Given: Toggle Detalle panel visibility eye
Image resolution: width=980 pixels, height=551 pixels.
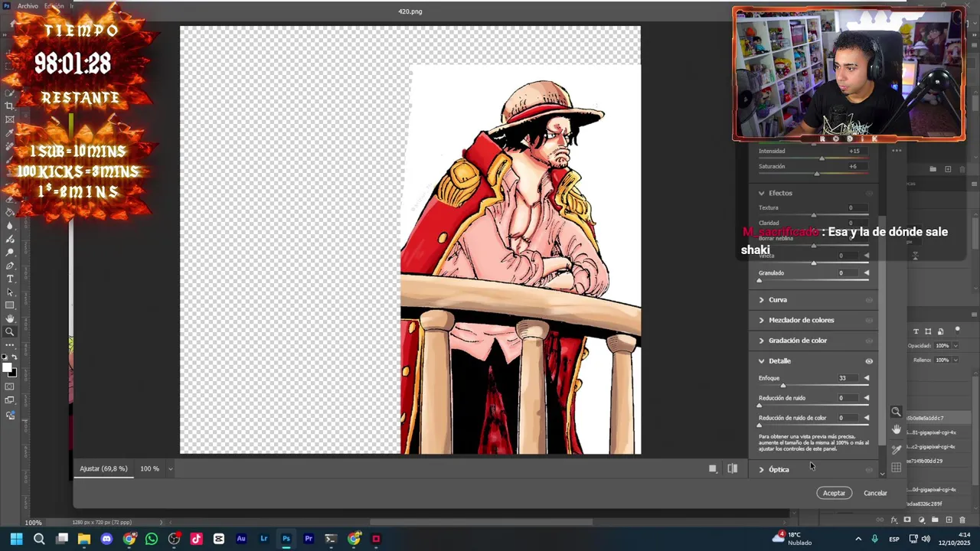Looking at the screenshot, I should 869,361.
